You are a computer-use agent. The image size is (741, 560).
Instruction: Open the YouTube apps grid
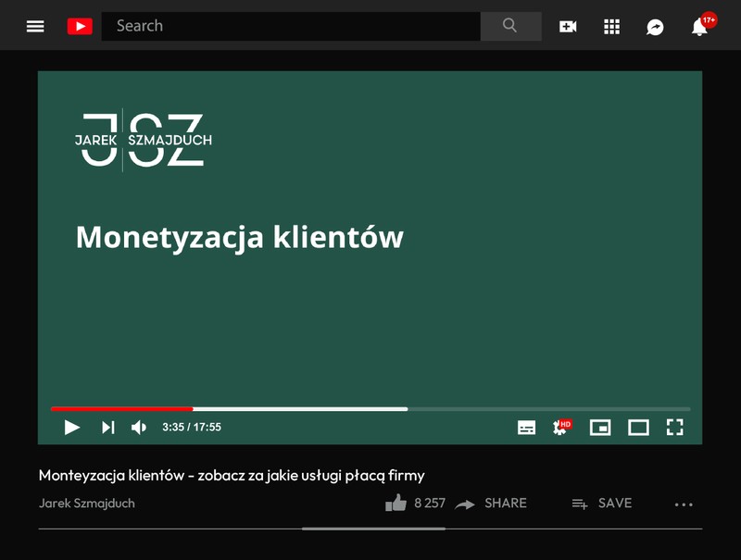click(611, 27)
